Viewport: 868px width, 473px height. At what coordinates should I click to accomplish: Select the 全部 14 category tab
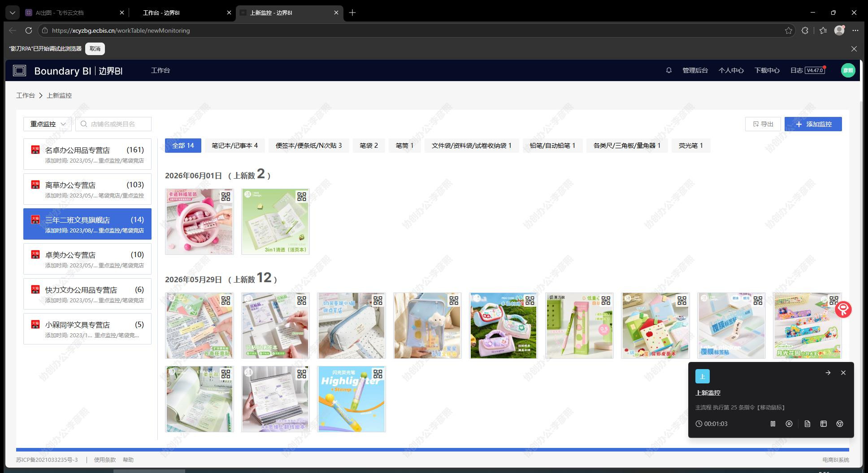coord(183,146)
